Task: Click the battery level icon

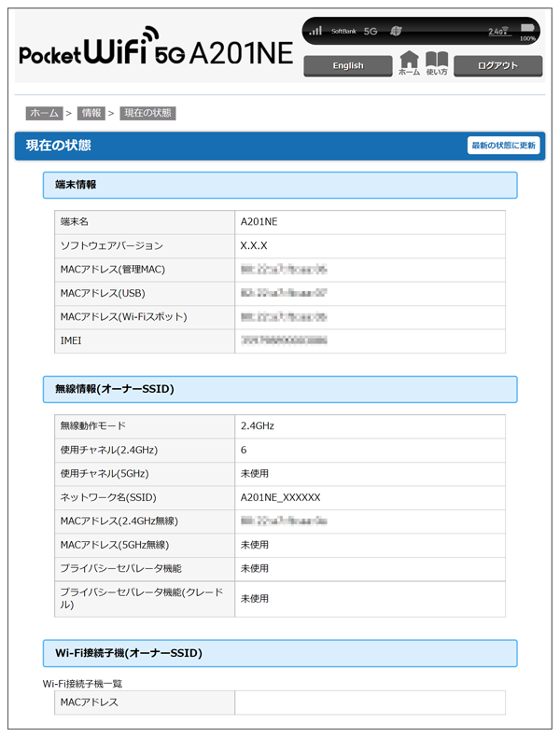Action: pos(528,29)
